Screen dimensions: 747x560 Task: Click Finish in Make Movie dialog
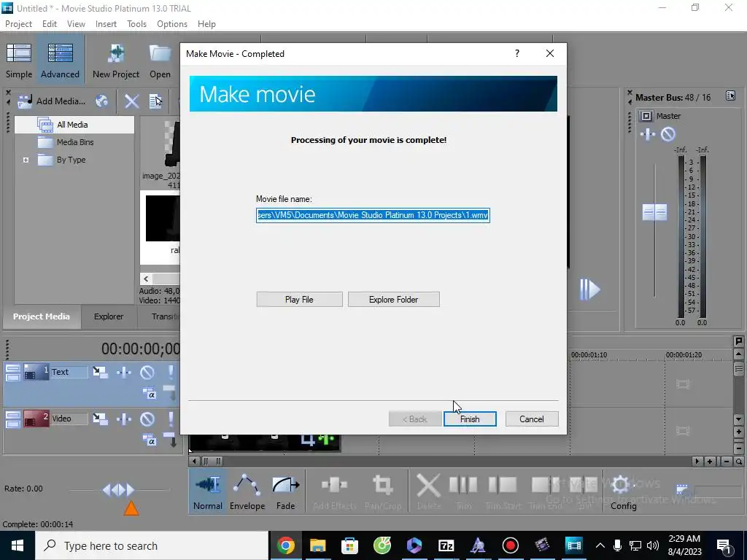(x=470, y=419)
